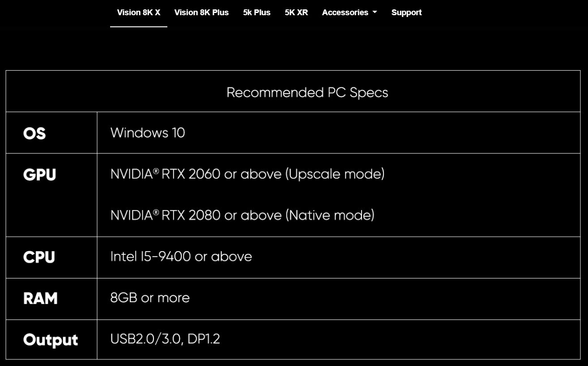Screen dimensions: 588x366
Task: Go to the 5K XR tab
Action: click(296, 13)
